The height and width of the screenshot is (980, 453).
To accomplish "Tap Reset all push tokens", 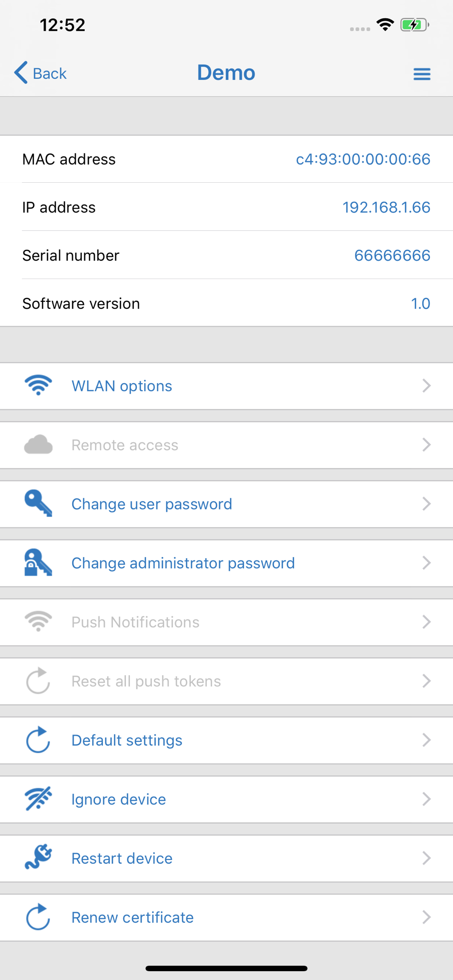I will click(x=146, y=681).
